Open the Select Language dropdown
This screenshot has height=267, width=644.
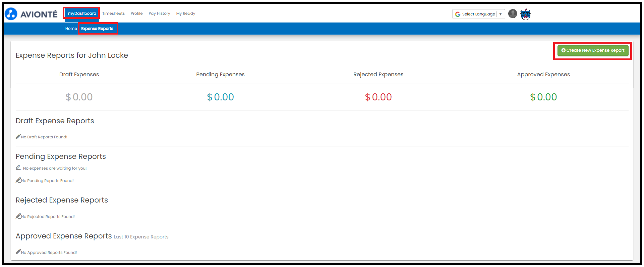coord(478,14)
